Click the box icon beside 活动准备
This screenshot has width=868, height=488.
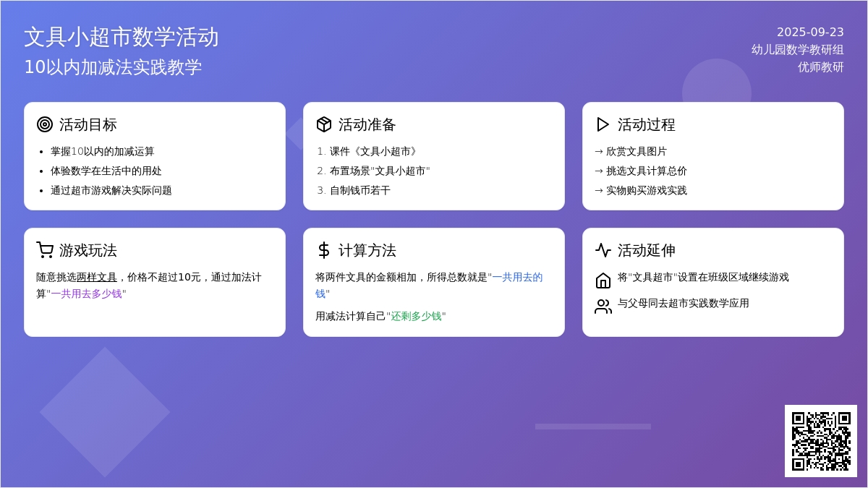coord(324,124)
